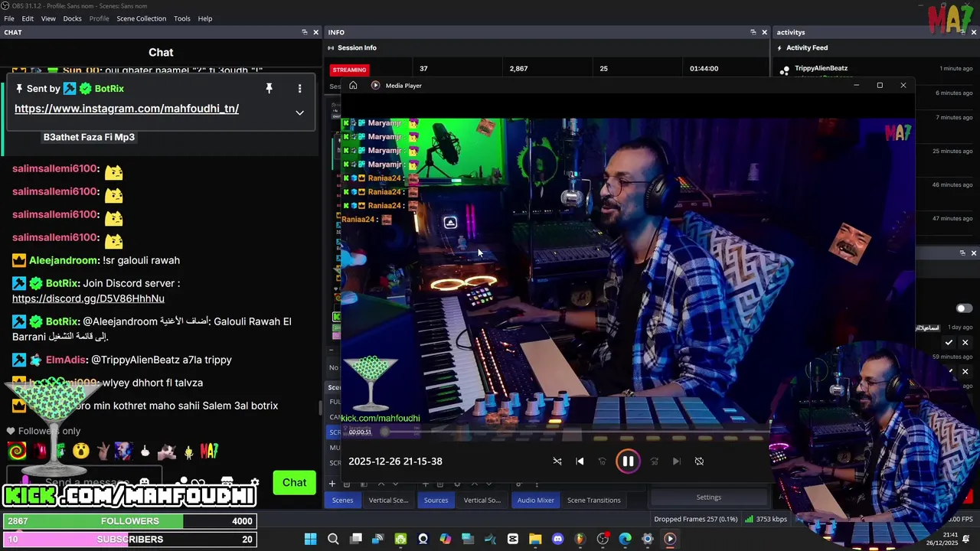The image size is (980, 551).
Task: Click the STREAMING status badge
Action: point(349,70)
